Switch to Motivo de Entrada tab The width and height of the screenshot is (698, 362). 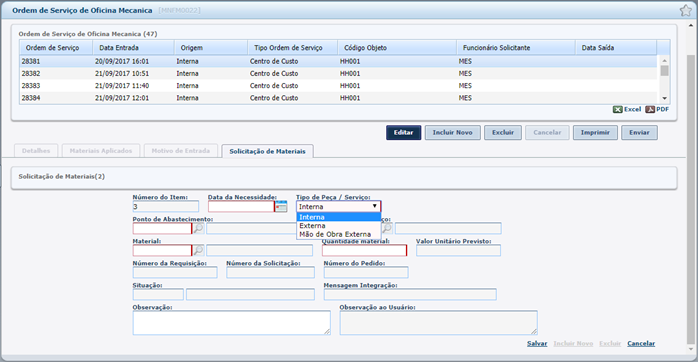(x=181, y=150)
